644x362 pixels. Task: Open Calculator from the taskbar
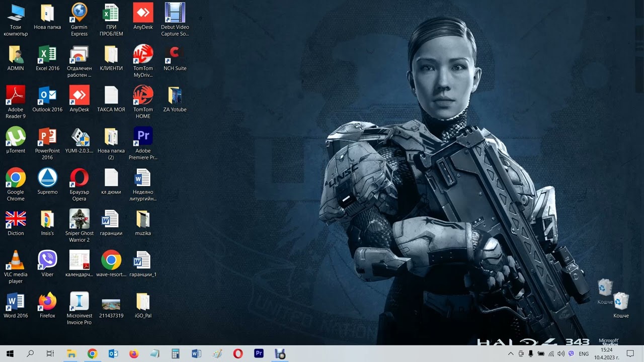point(176,353)
